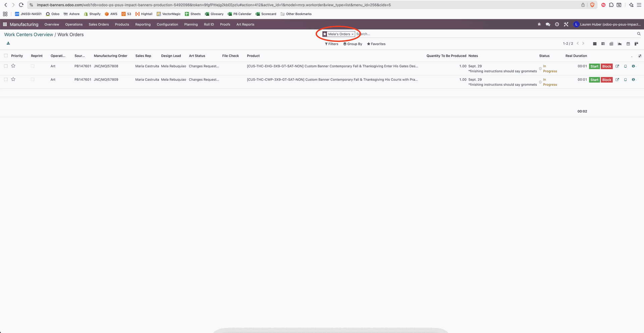Open the Reporting menu
The height and width of the screenshot is (333, 644).
click(x=143, y=24)
